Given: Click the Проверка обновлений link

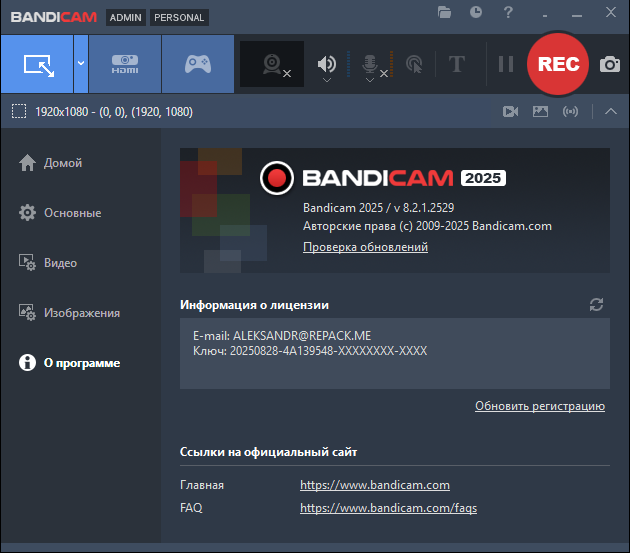Looking at the screenshot, I should point(365,247).
